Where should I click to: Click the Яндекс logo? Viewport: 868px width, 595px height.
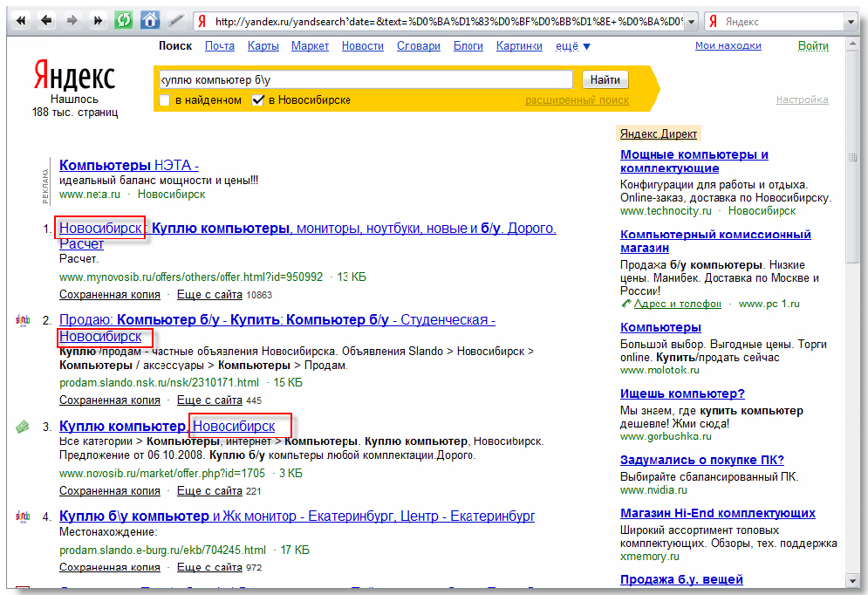coord(75,75)
